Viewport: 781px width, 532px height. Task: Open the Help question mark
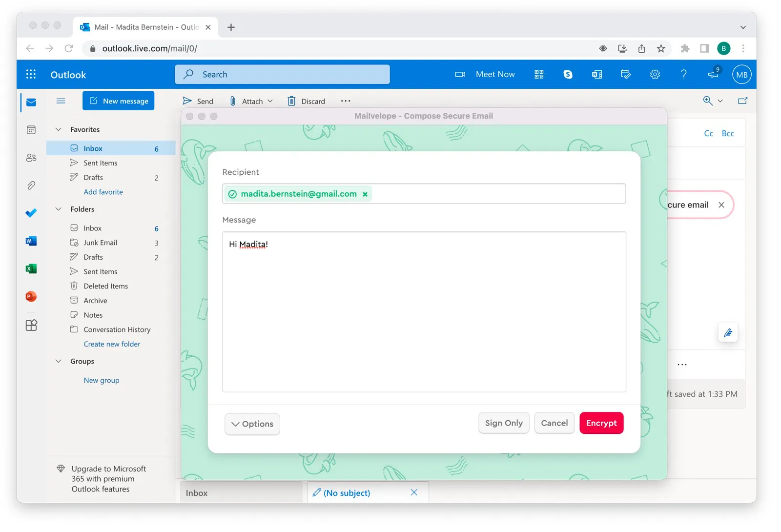[684, 74]
